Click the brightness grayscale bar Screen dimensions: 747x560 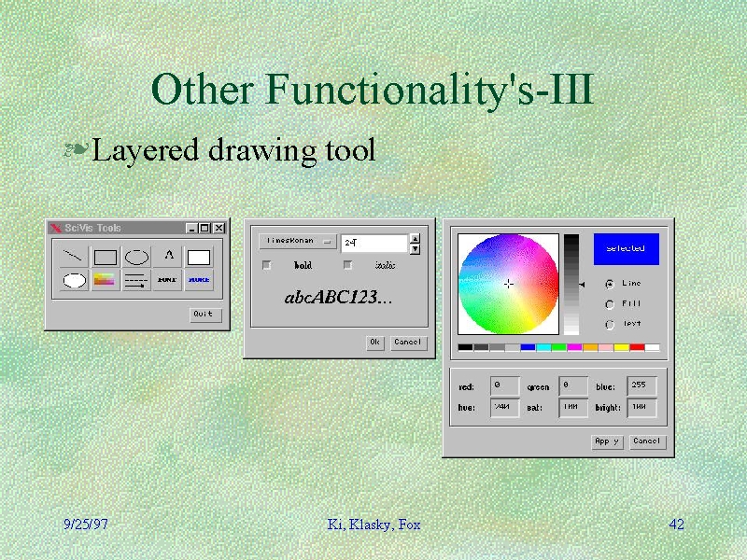pyautogui.click(x=571, y=284)
